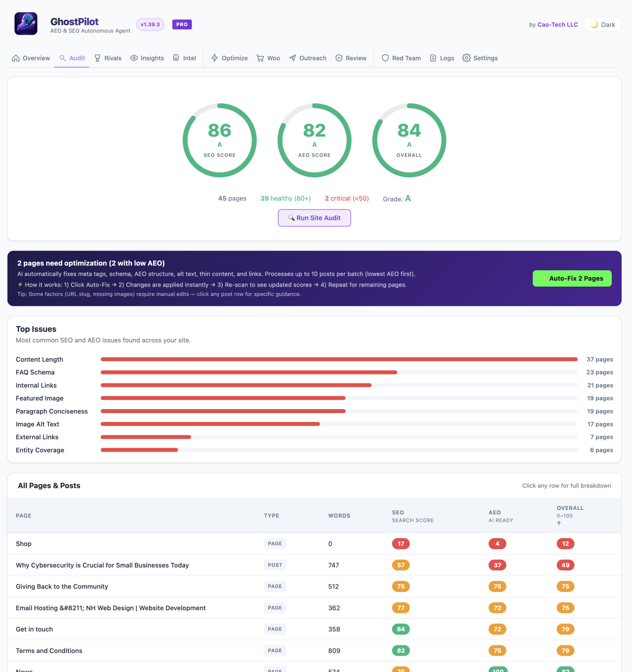Open Red Team via the shield icon
The height and width of the screenshot is (672, 632).
[386, 58]
